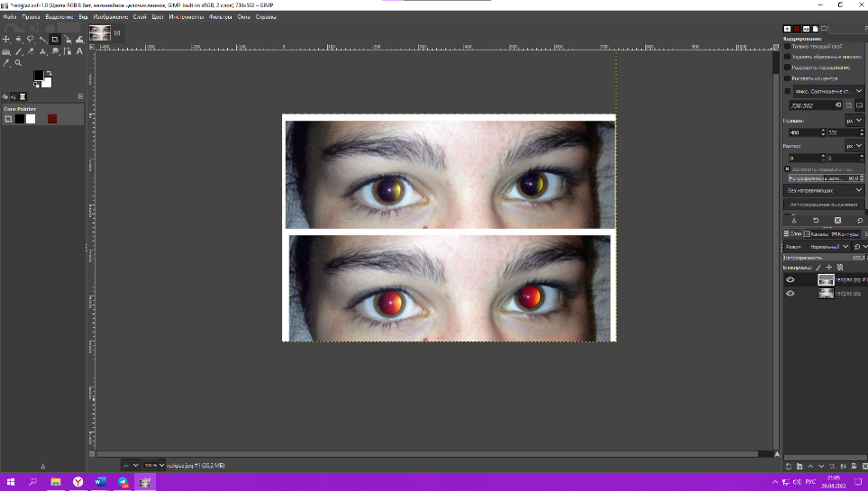Duplicate the selected layer icon
This screenshot has width=868, height=491.
(832, 467)
